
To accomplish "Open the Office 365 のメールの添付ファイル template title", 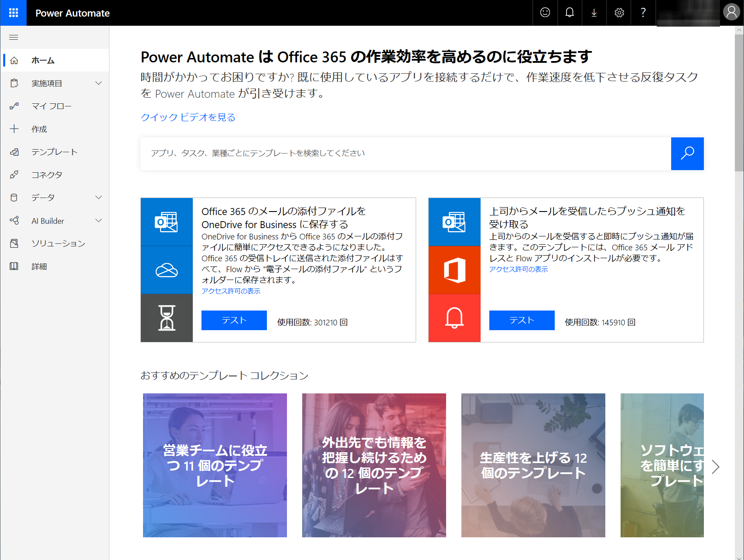I will click(x=283, y=218).
